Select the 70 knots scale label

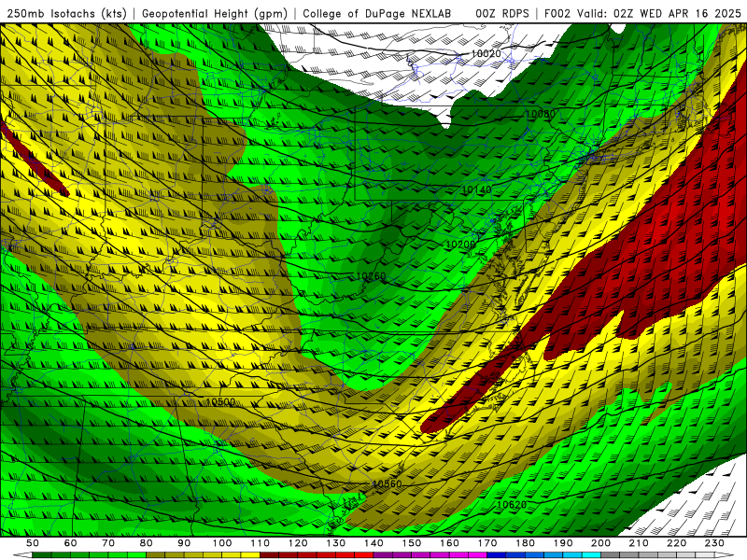[108, 543]
